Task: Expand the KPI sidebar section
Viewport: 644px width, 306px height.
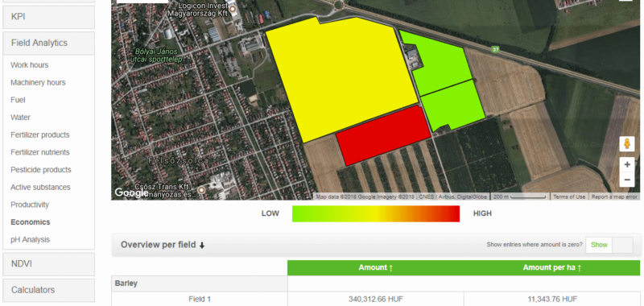Action: coord(48,17)
